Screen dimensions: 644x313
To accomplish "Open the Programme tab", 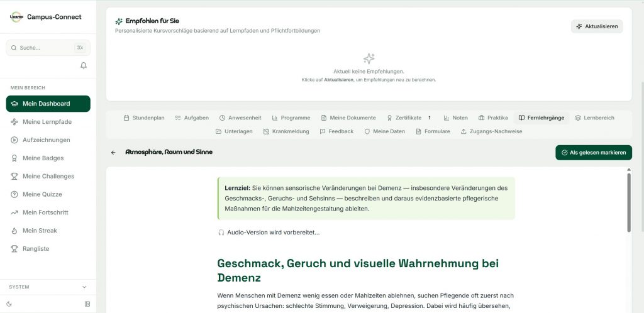I will [291, 118].
